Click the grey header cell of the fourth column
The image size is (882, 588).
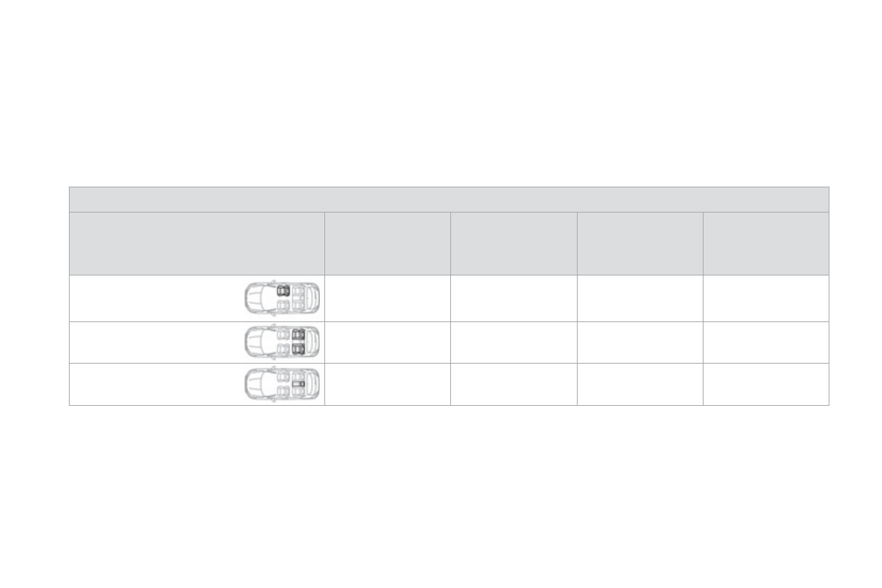coord(640,244)
